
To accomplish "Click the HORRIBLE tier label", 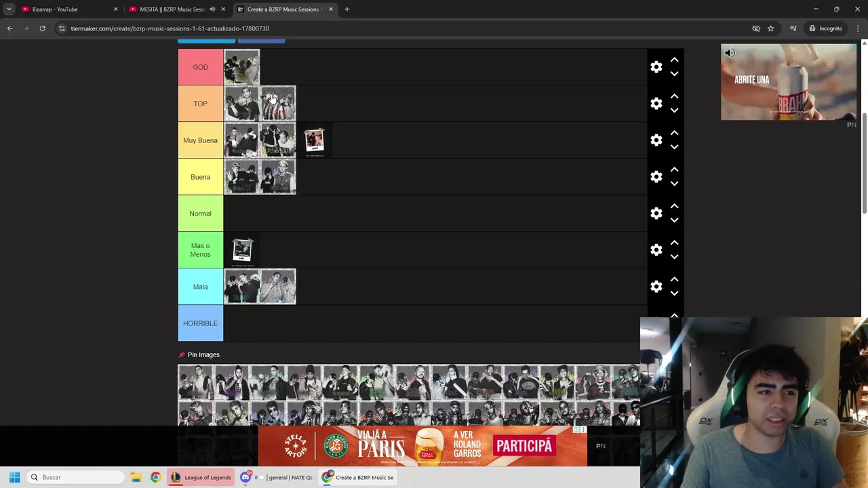I will 200,323.
